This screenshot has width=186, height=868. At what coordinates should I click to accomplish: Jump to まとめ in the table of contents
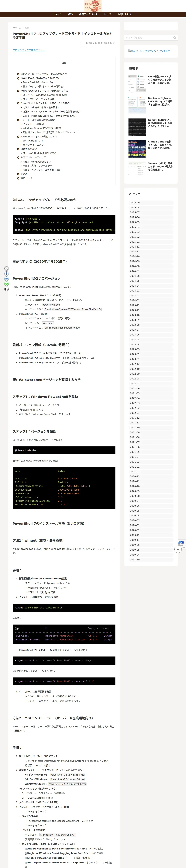click(24, 174)
